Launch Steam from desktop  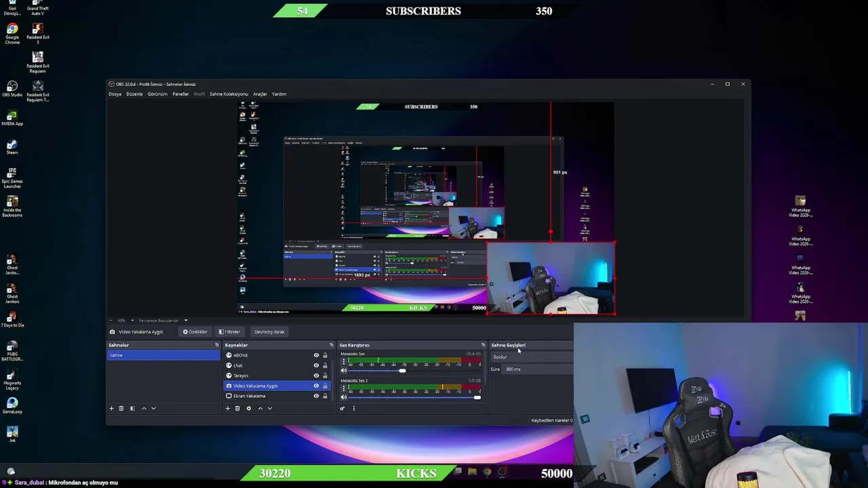[x=12, y=147]
